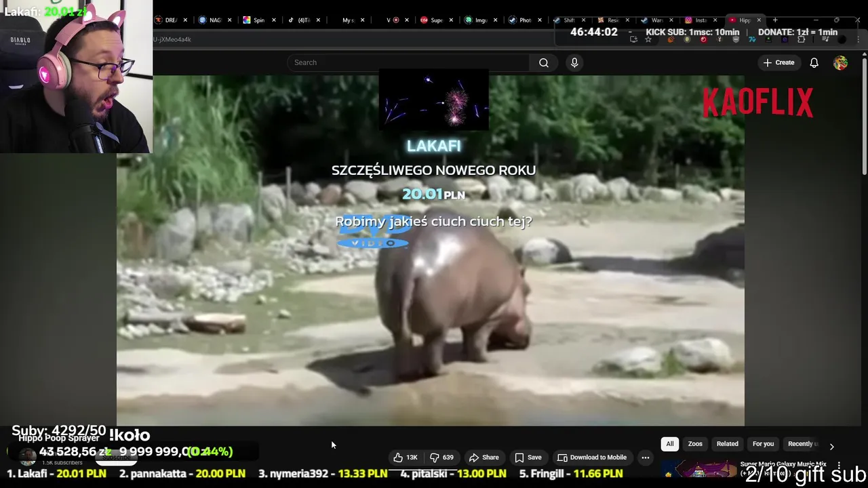
Task: Open YouTube notifications bell
Action: tap(814, 62)
